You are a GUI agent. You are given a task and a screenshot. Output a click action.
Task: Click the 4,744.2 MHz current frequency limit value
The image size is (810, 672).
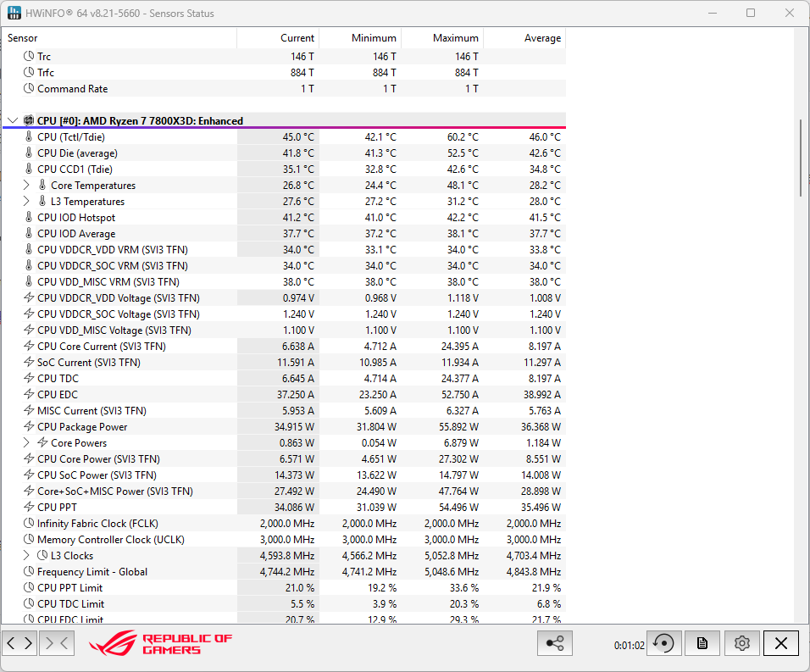(x=287, y=571)
